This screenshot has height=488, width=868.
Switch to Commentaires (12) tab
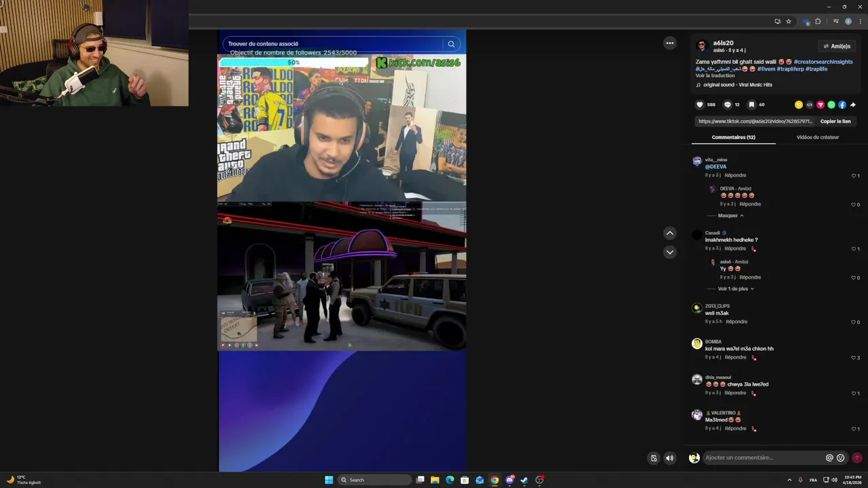pos(734,138)
